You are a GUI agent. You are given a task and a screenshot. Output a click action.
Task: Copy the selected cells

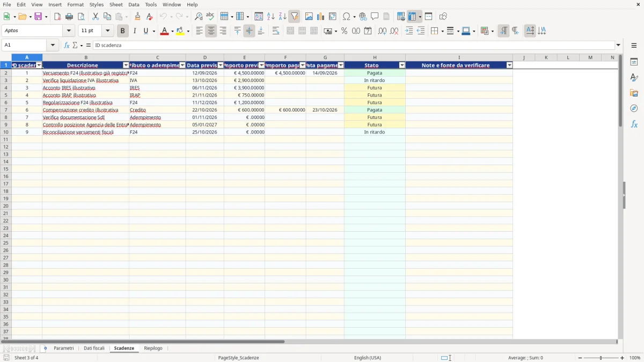tap(107, 17)
